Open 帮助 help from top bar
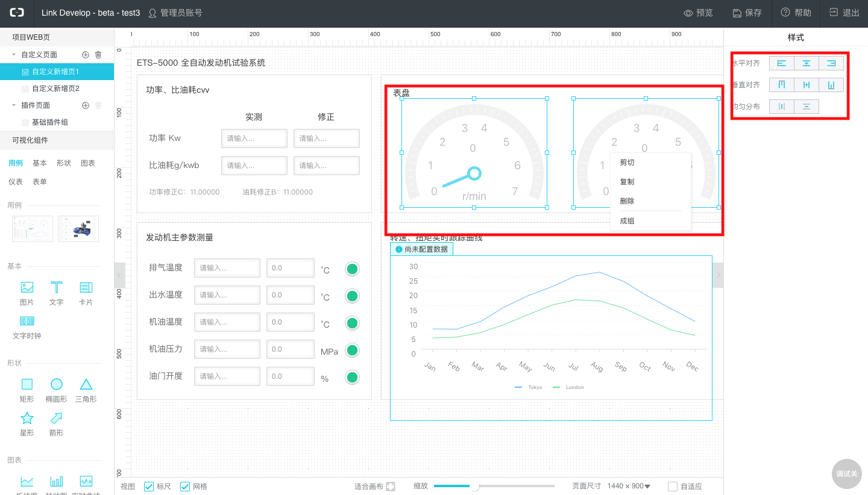The width and height of the screenshot is (868, 495). [x=796, y=13]
